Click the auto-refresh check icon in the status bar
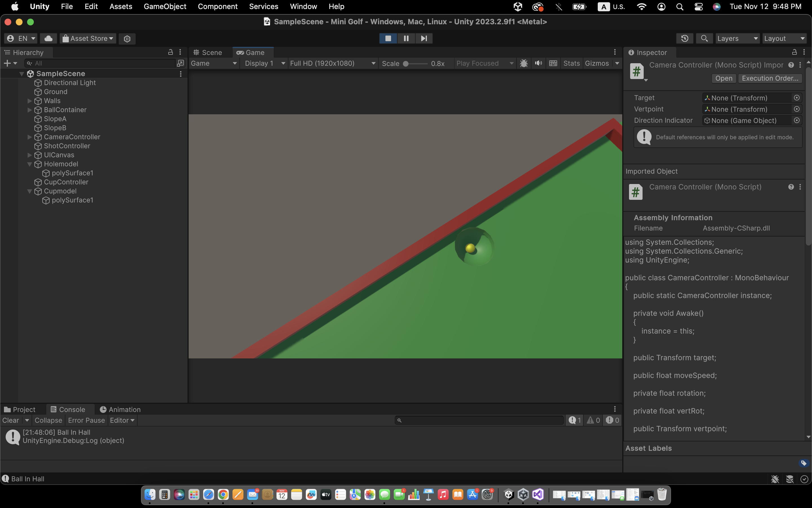Screen dimensions: 812x508 pos(804,479)
